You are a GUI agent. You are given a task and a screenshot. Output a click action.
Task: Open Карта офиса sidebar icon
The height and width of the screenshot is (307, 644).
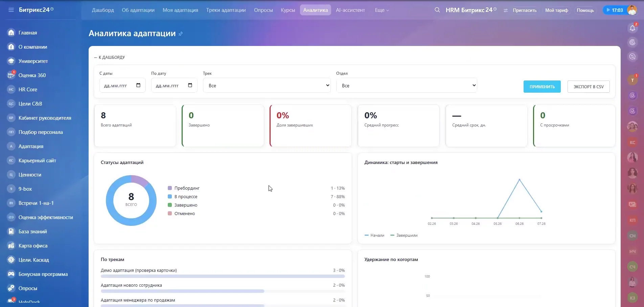point(11,245)
